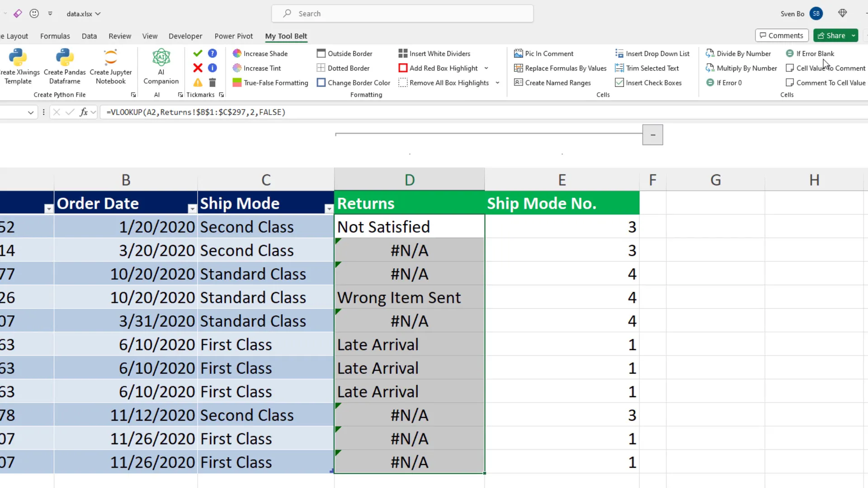Viewport: 868px width, 488px height.
Task: Open Comments pane
Action: click(x=782, y=35)
